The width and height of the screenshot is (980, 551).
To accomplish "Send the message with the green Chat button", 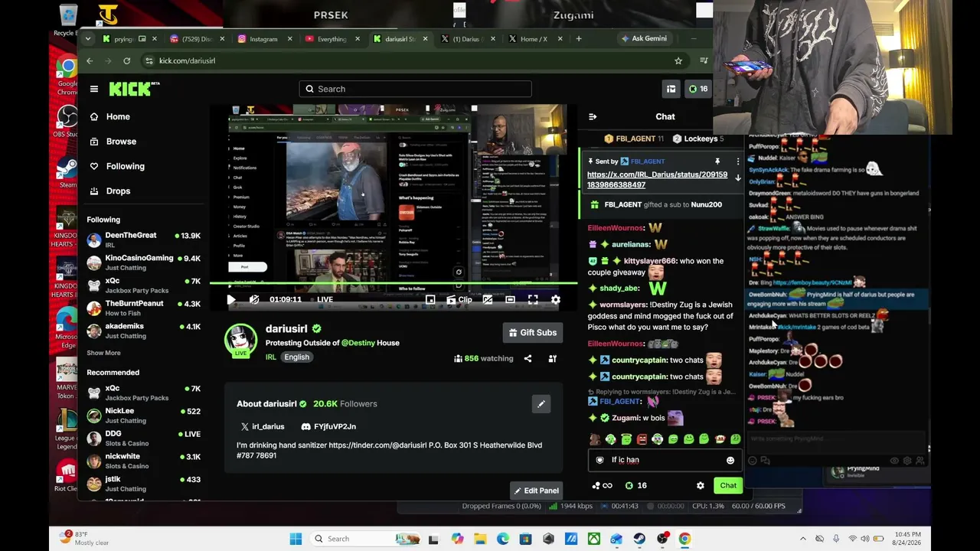I will [727, 485].
